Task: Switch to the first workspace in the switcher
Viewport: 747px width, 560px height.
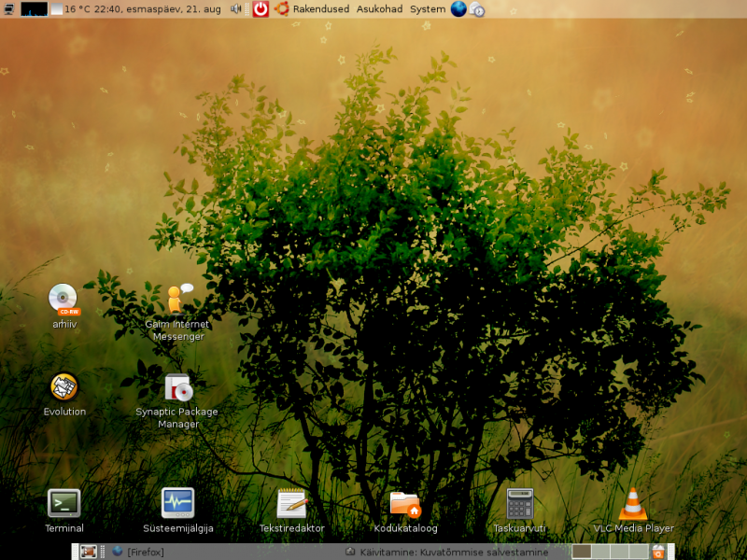Action: [x=581, y=552]
